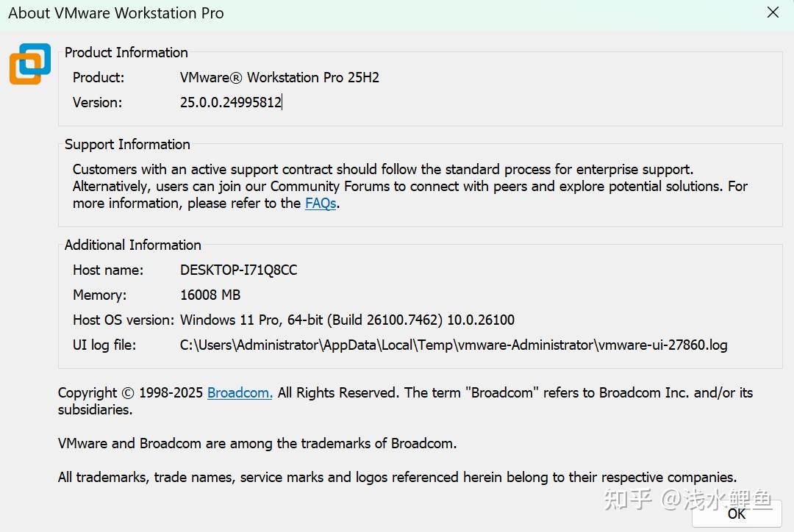The width and height of the screenshot is (794, 532).
Task: Select the product name VMware Workstation Pro 25H2
Action: coord(279,78)
